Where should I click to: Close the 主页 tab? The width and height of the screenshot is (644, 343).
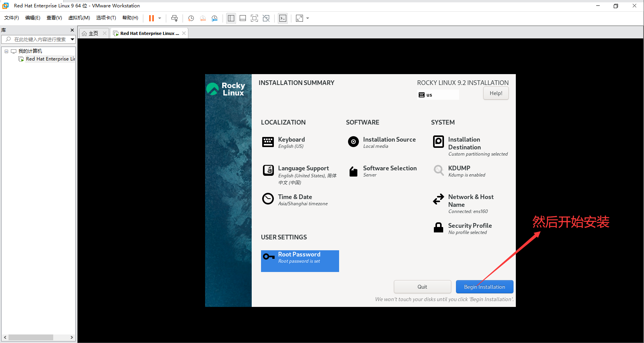(x=104, y=33)
